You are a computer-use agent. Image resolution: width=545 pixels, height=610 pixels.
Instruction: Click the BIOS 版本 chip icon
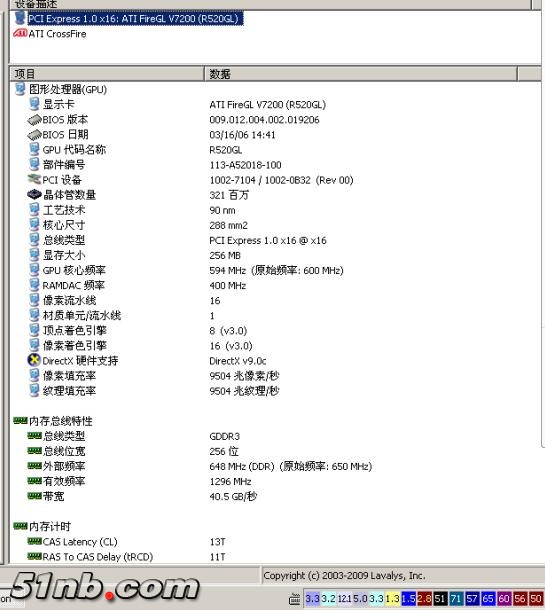point(34,119)
